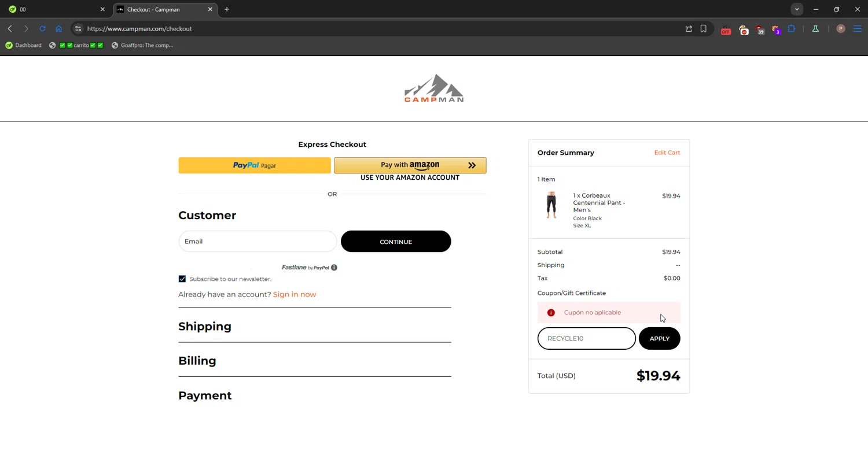Open the Dashboard bookmark
Screen dimensions: 868x470
click(24, 45)
